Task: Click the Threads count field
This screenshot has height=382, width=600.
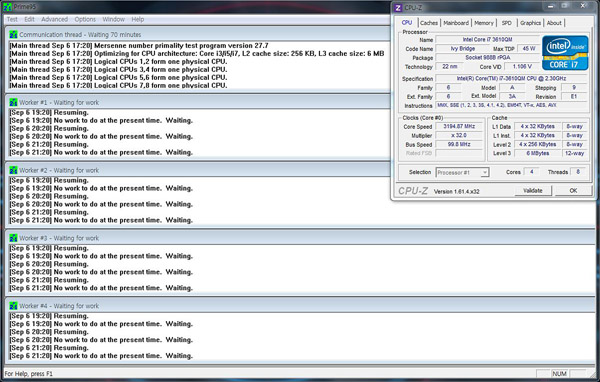Action: pyautogui.click(x=578, y=172)
